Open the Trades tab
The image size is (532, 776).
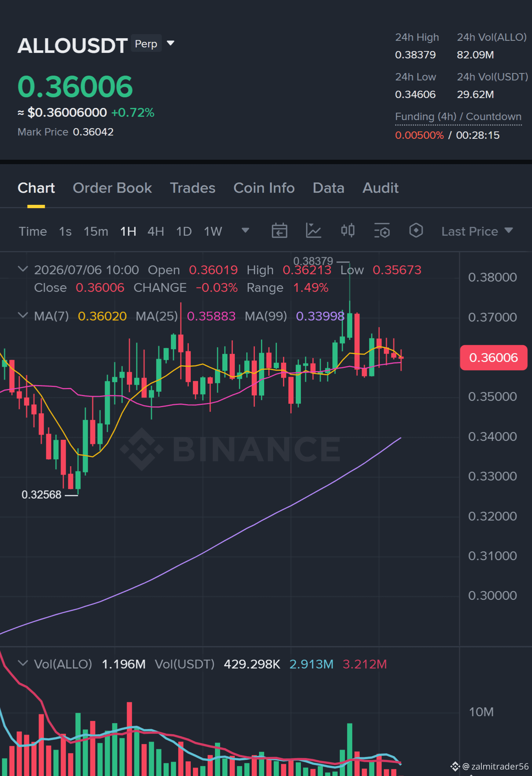pyautogui.click(x=193, y=188)
